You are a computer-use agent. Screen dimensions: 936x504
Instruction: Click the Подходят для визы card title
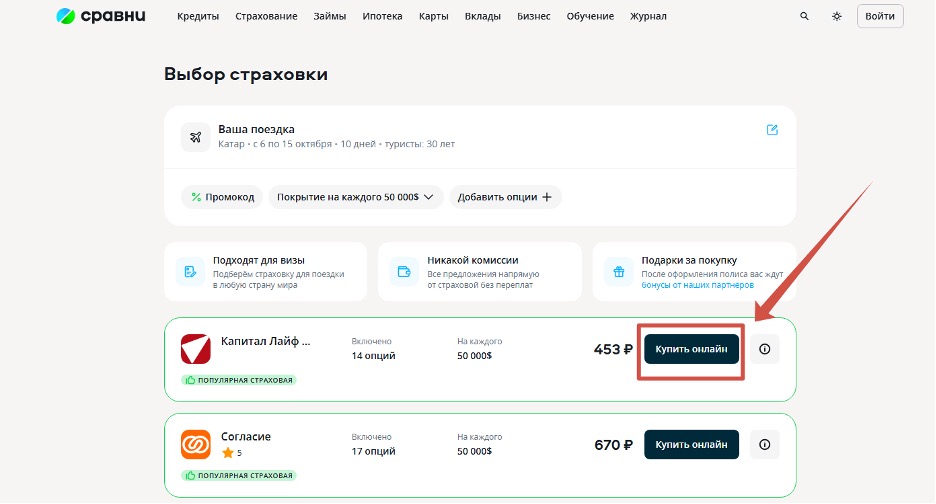tap(258, 260)
